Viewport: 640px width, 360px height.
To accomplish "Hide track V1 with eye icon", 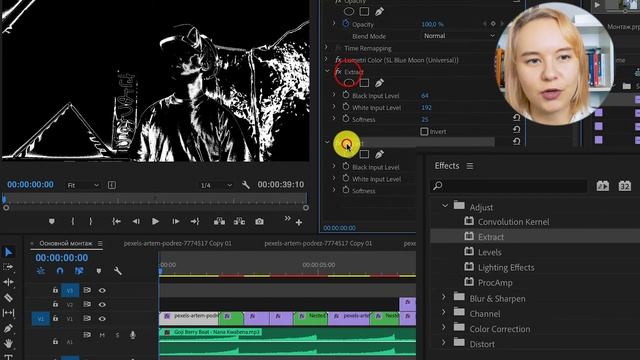I will tap(102, 318).
